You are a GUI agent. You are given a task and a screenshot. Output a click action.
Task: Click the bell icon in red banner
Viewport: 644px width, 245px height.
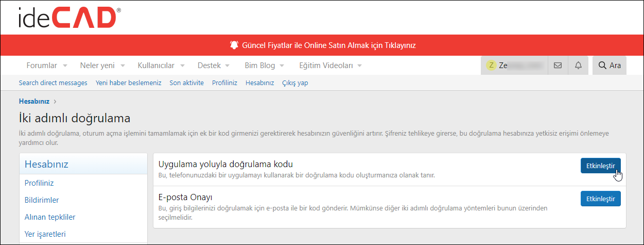click(234, 45)
